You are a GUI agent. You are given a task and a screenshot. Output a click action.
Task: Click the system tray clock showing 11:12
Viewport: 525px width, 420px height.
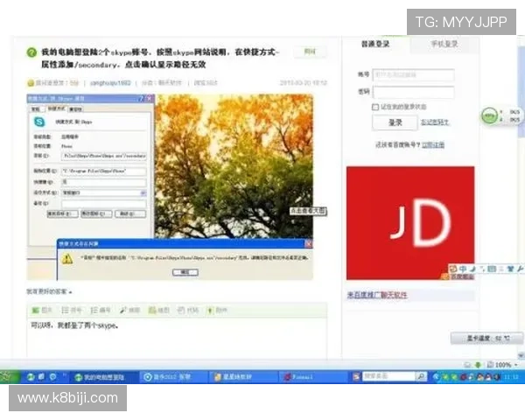point(511,377)
